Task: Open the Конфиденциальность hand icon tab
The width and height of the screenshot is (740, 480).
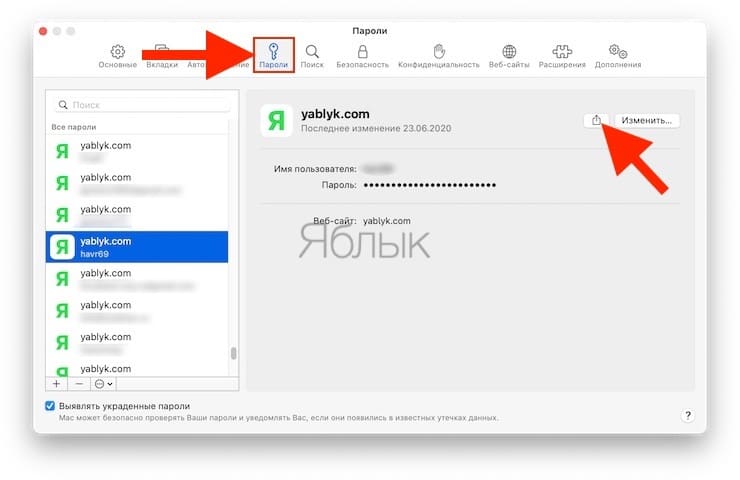Action: [438, 56]
